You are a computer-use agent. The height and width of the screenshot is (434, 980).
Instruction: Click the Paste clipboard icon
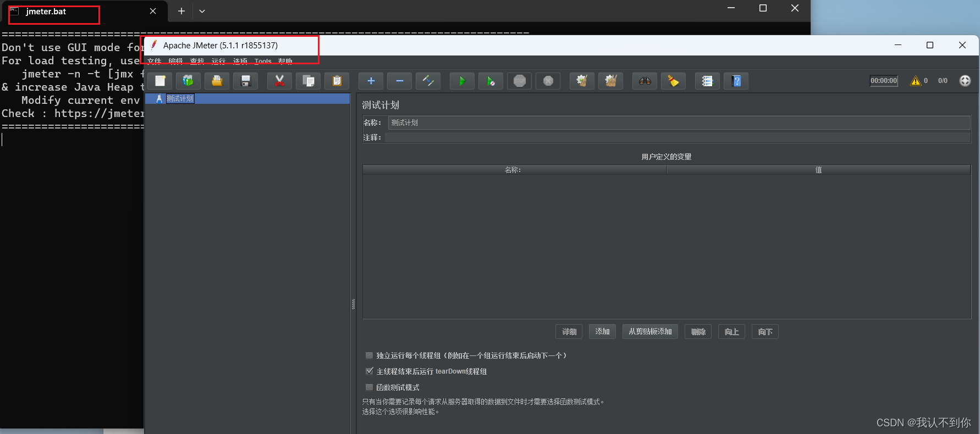[x=337, y=81]
